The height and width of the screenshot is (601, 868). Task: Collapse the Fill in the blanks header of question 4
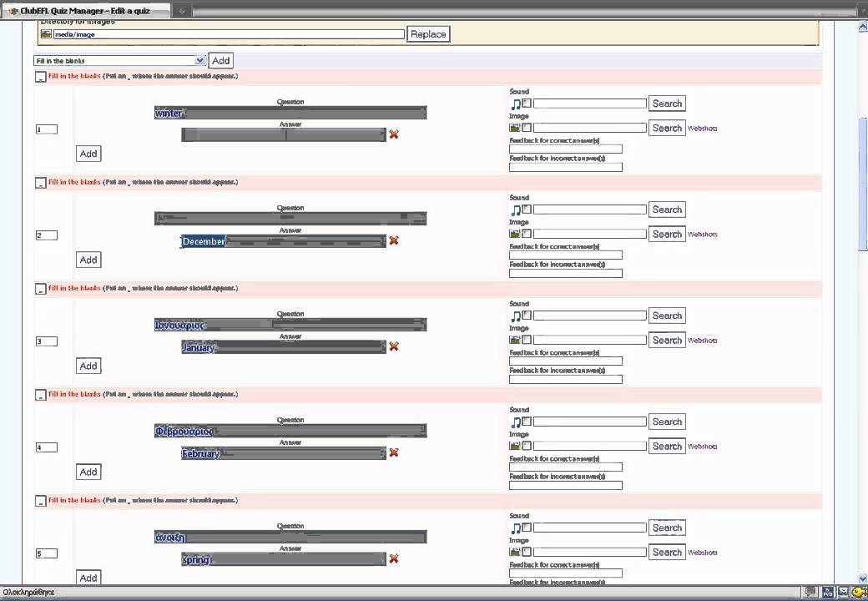(40, 395)
